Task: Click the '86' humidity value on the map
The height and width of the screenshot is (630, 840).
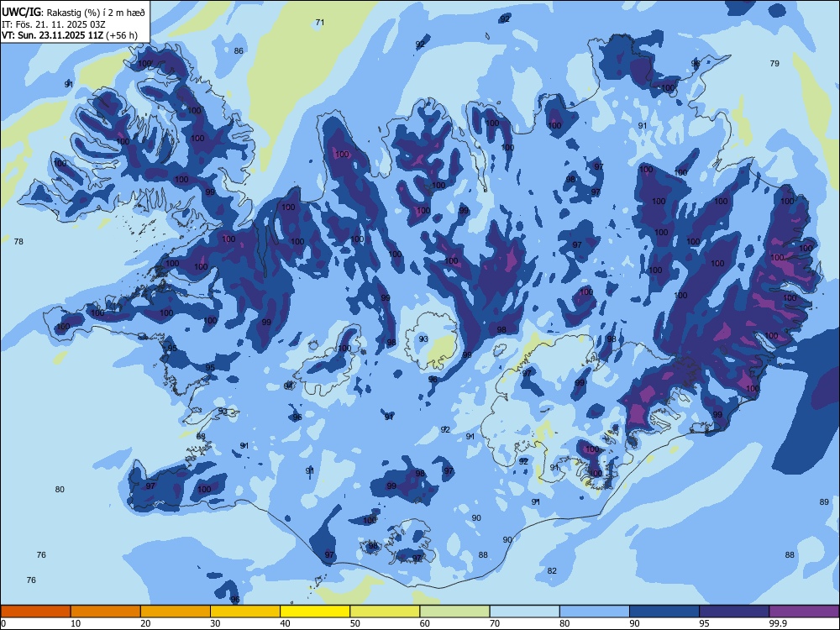Action: coord(239,51)
